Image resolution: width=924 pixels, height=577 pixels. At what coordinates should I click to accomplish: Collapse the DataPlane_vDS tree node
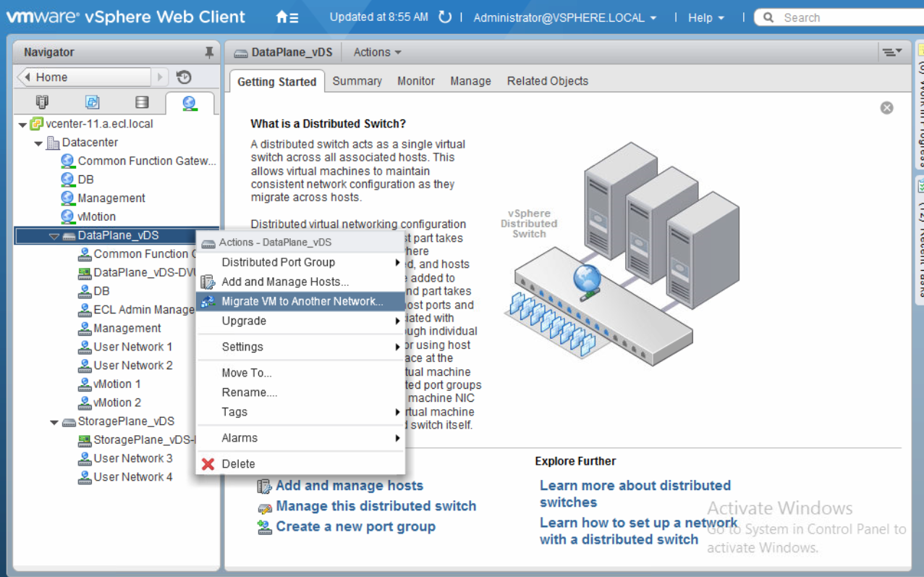(x=54, y=236)
